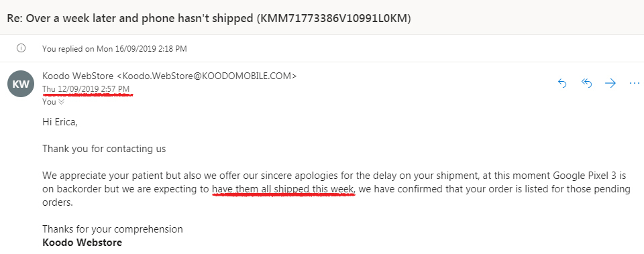Click the Koodo WebStore sender name

78,76
